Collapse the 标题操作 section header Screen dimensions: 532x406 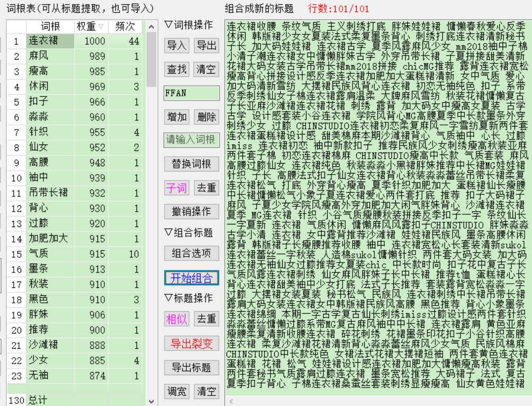pyautogui.click(x=168, y=298)
